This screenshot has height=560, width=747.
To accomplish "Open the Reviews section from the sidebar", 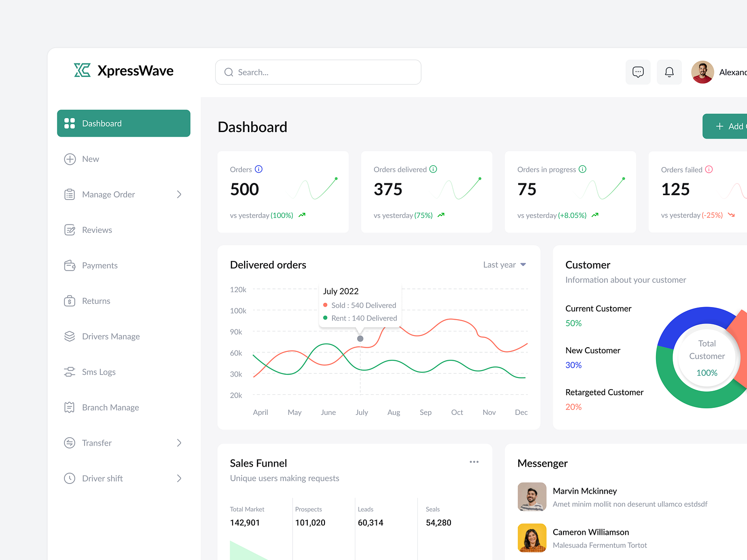I will (97, 230).
